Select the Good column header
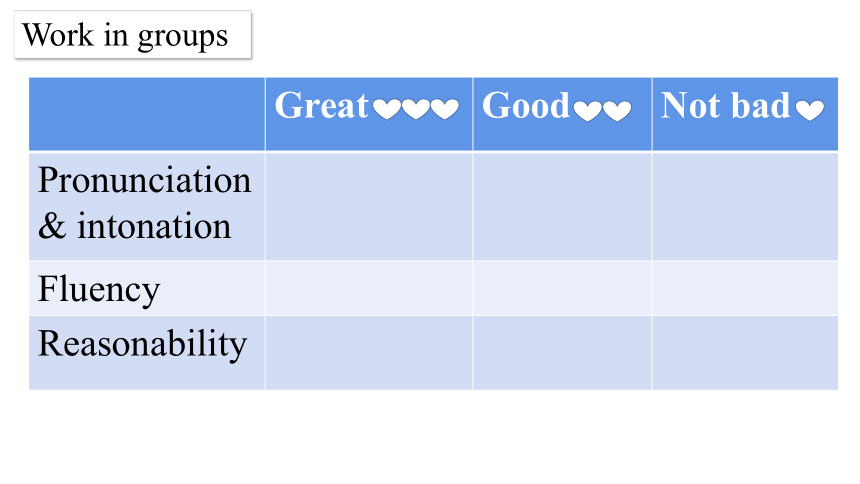 click(562, 114)
